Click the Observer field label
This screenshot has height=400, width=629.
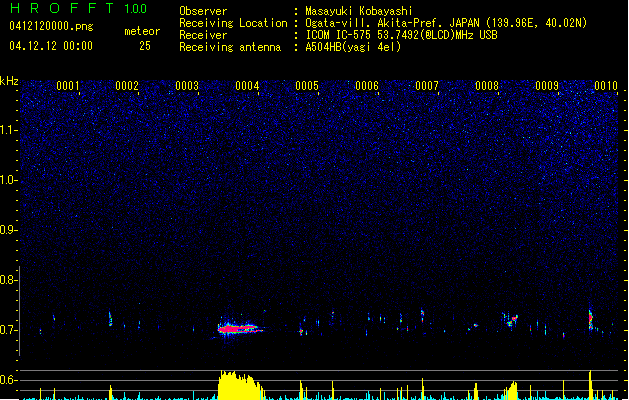pyautogui.click(x=203, y=11)
